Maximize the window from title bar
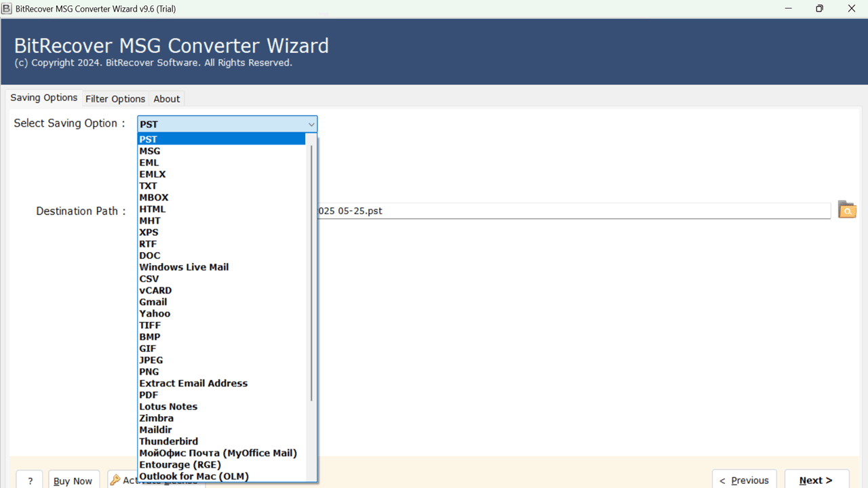868x488 pixels. point(820,9)
